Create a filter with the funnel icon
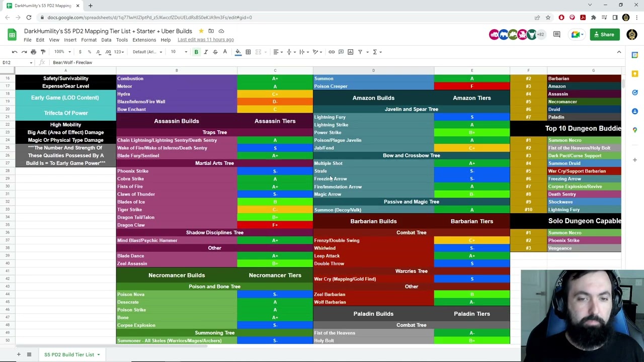Viewport: 644px width, 362px height. [x=360, y=52]
